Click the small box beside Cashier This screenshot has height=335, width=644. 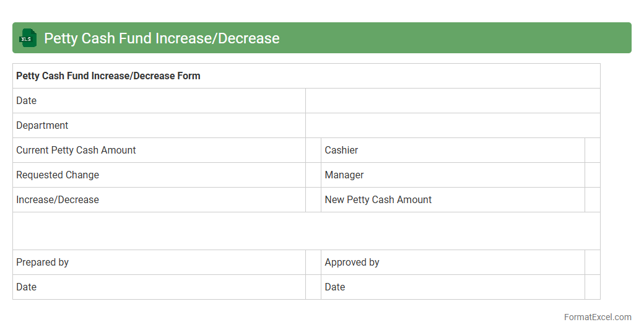pos(592,150)
